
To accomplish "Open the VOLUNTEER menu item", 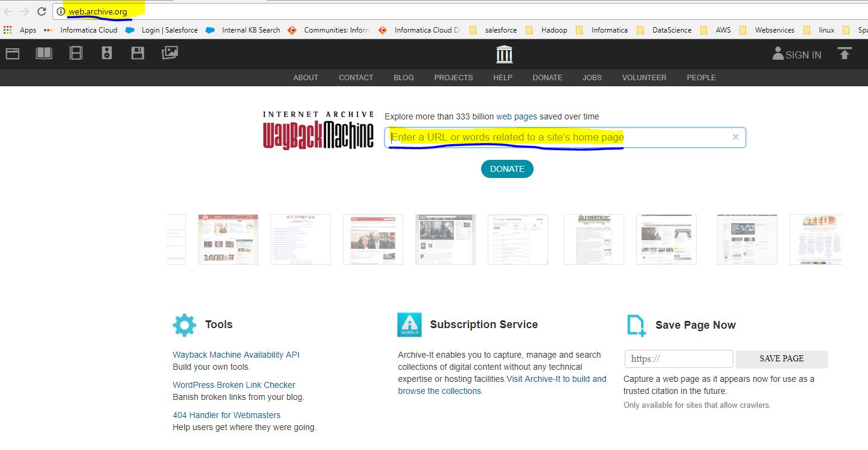I will (644, 78).
